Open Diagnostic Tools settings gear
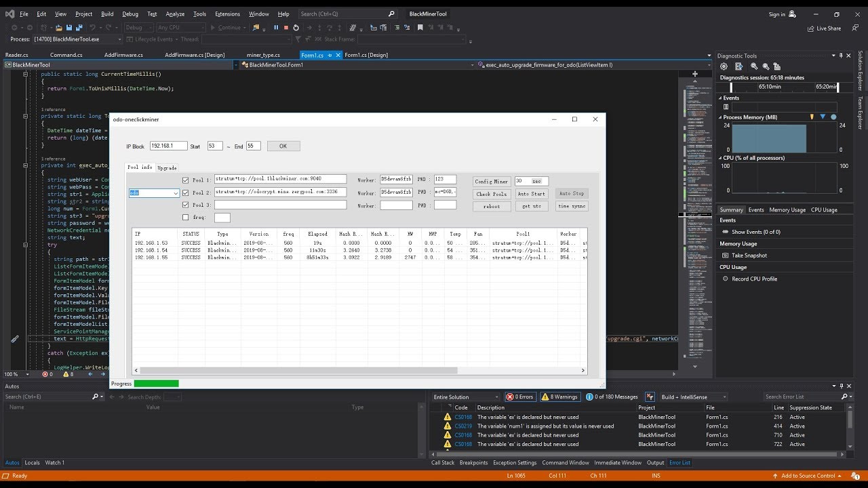The image size is (868, 488). pyautogui.click(x=724, y=66)
